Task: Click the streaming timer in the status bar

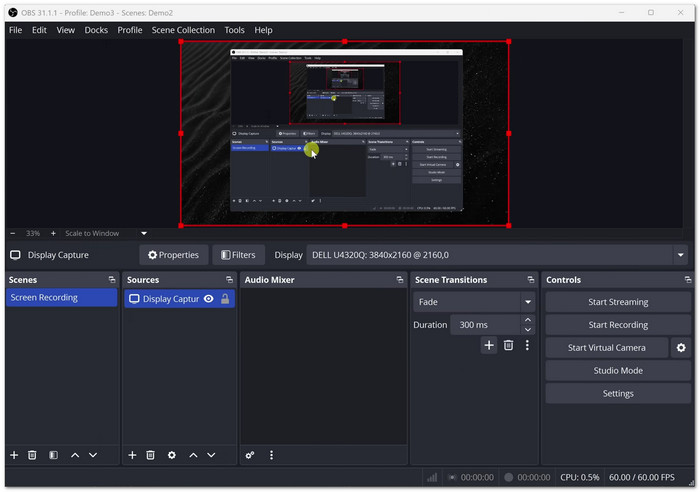Action: point(477,477)
